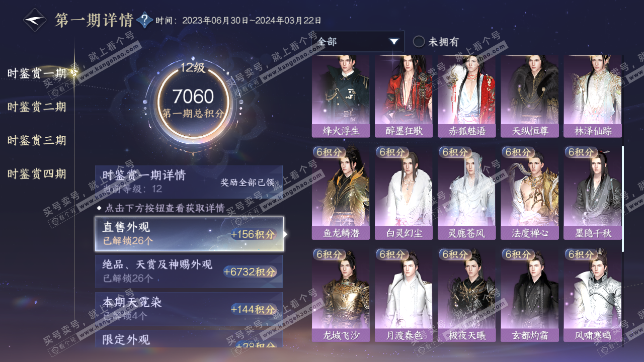Open the 时鉴赏四期 tab
The height and width of the screenshot is (362, 644).
coord(36,174)
